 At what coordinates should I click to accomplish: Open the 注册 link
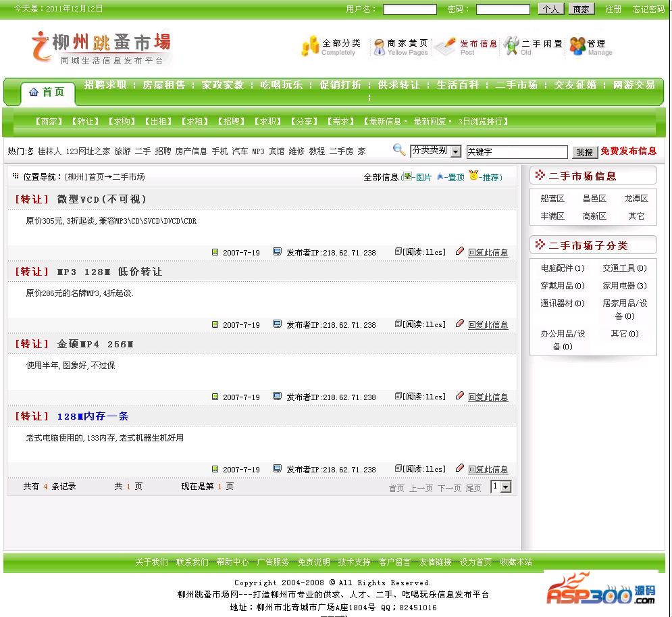(613, 9)
